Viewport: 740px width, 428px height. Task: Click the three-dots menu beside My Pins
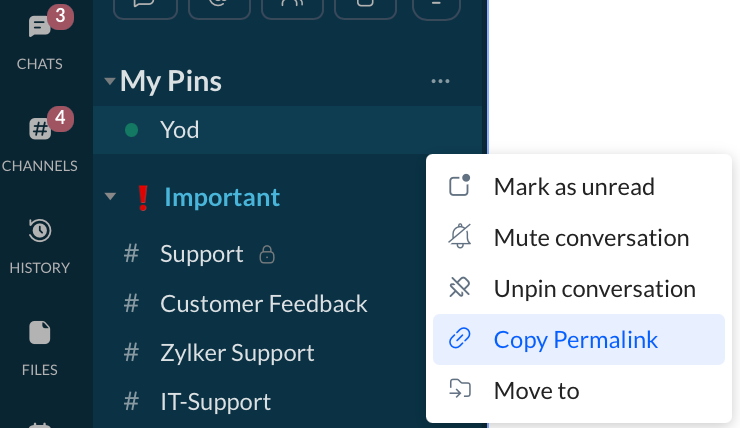point(440,81)
